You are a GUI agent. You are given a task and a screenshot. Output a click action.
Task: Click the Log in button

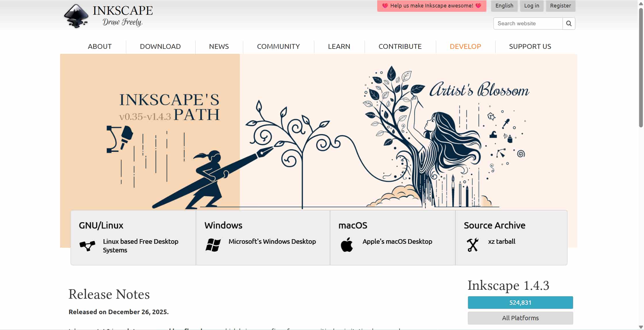point(531,6)
